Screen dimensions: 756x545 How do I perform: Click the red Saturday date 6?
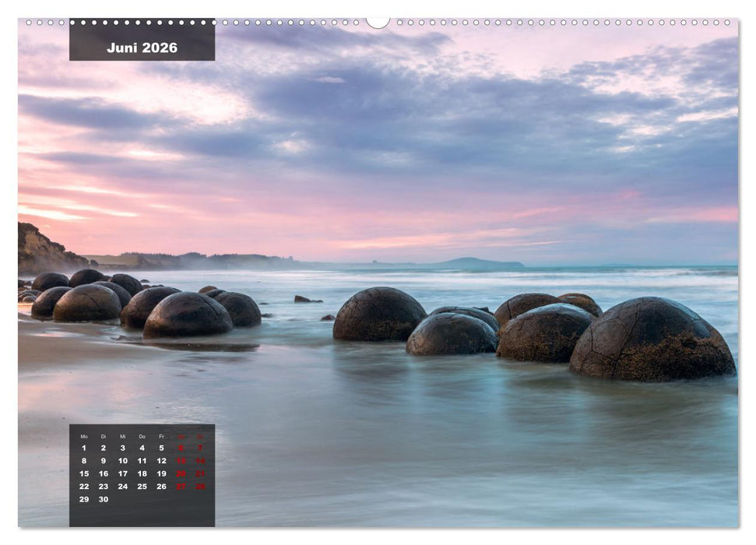click(180, 448)
